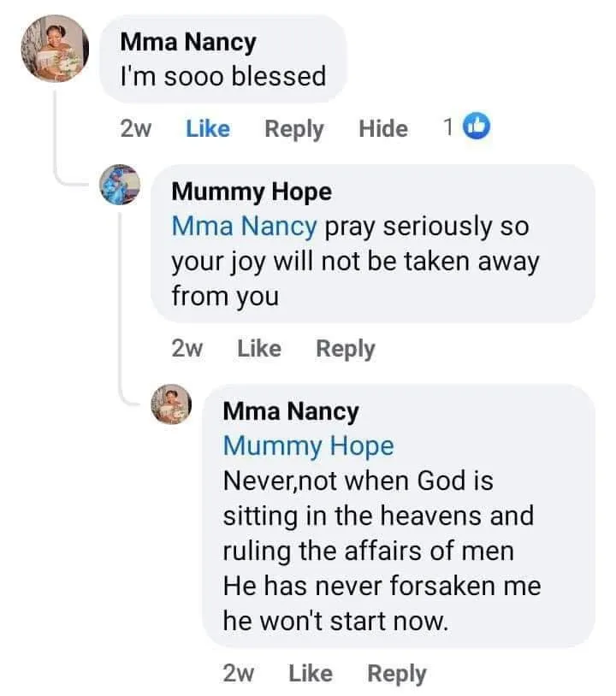
Task: Click the 2w timestamp under Mummy Hope's comment
Action: 187,349
